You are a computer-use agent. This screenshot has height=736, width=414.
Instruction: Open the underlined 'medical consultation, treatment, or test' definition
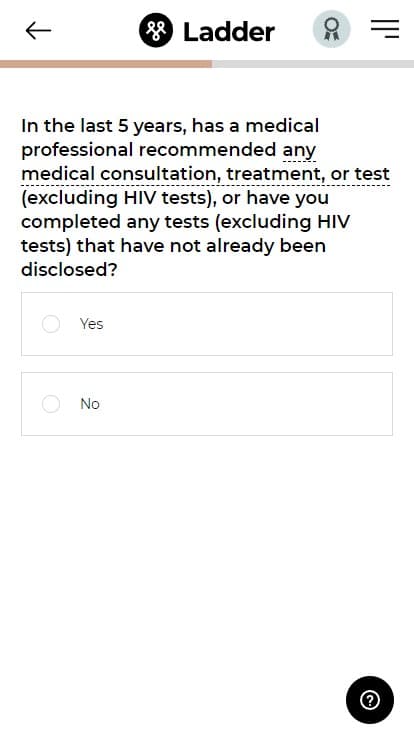206,174
